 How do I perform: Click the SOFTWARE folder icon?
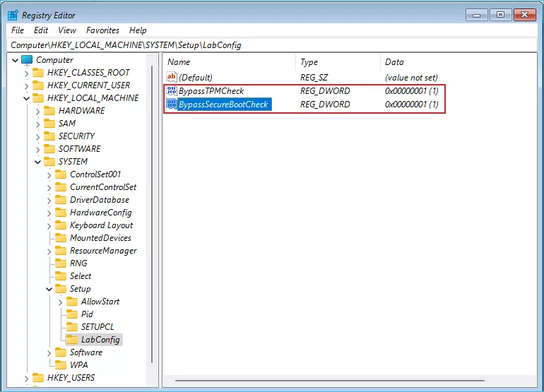point(49,149)
